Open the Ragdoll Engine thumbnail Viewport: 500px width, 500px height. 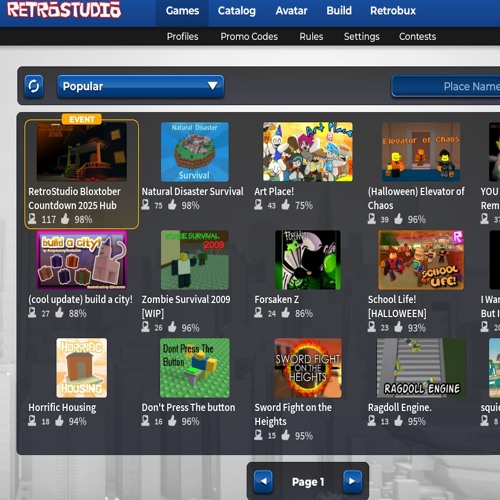pos(421,368)
